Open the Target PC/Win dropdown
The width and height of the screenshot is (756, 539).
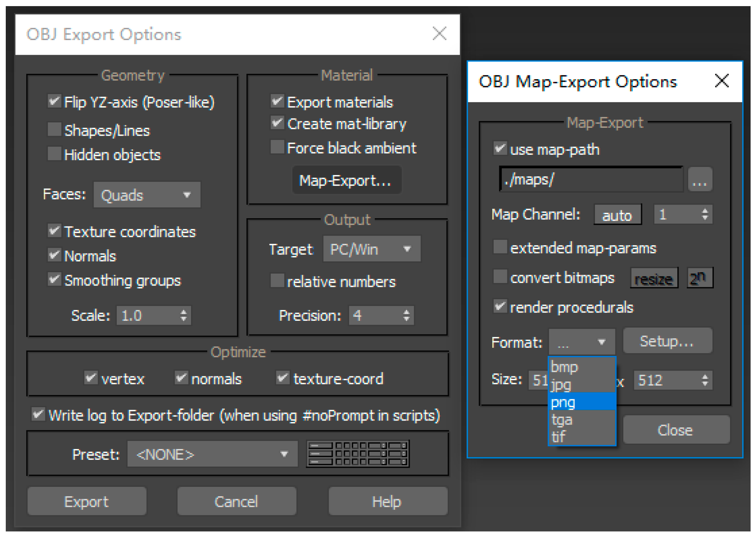click(372, 249)
